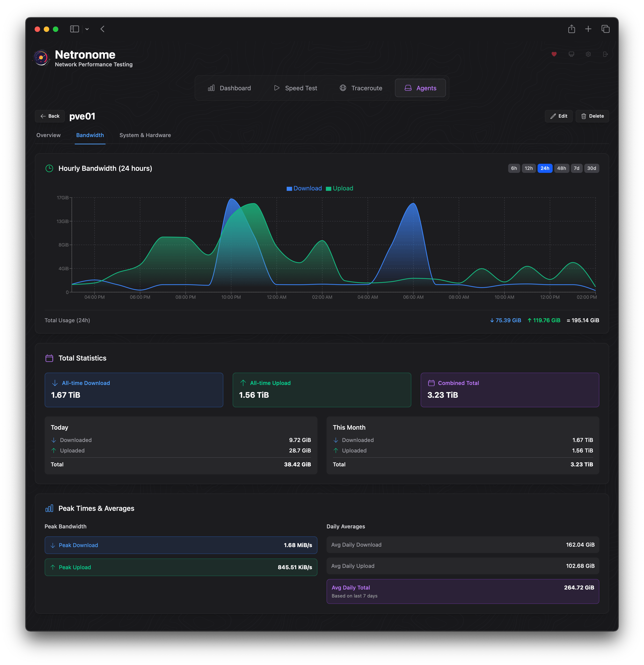Click Today's Downloaded value 9.72 GiB
Viewport: 644px width, 665px height.
click(300, 440)
